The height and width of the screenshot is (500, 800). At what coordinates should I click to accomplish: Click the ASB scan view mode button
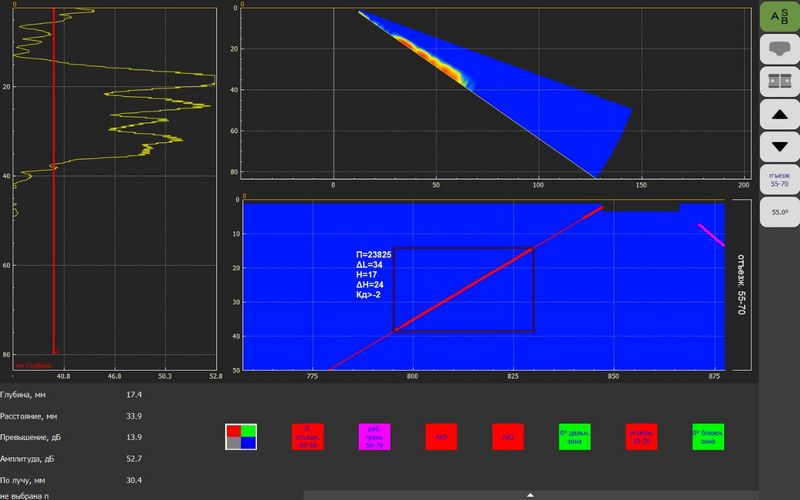[x=779, y=16]
